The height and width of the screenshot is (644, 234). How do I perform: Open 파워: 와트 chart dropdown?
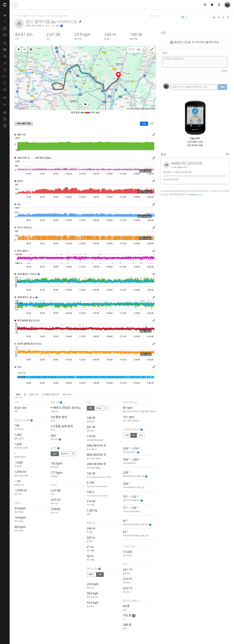[x=24, y=158]
